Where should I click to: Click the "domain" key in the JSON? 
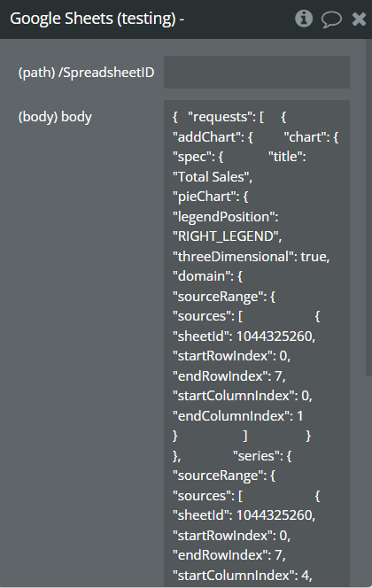(x=202, y=277)
